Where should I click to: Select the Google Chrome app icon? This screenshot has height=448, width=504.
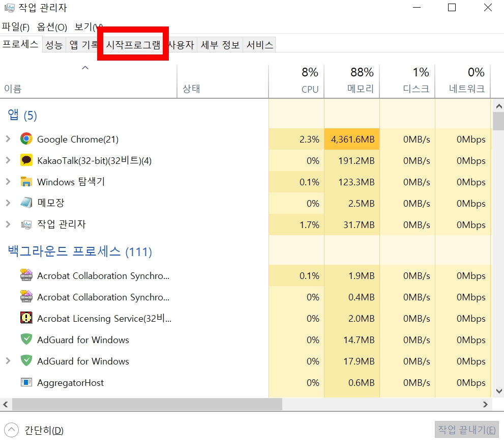[x=26, y=138]
